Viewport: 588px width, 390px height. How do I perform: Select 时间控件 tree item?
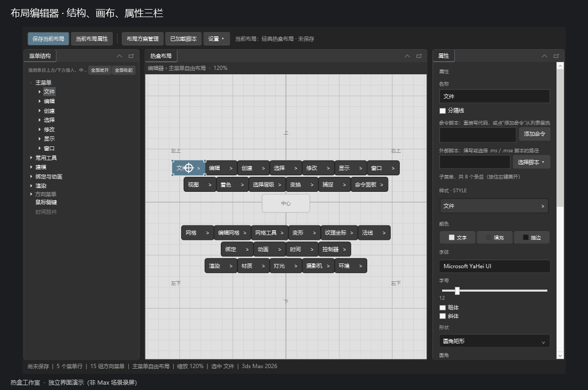46,212
